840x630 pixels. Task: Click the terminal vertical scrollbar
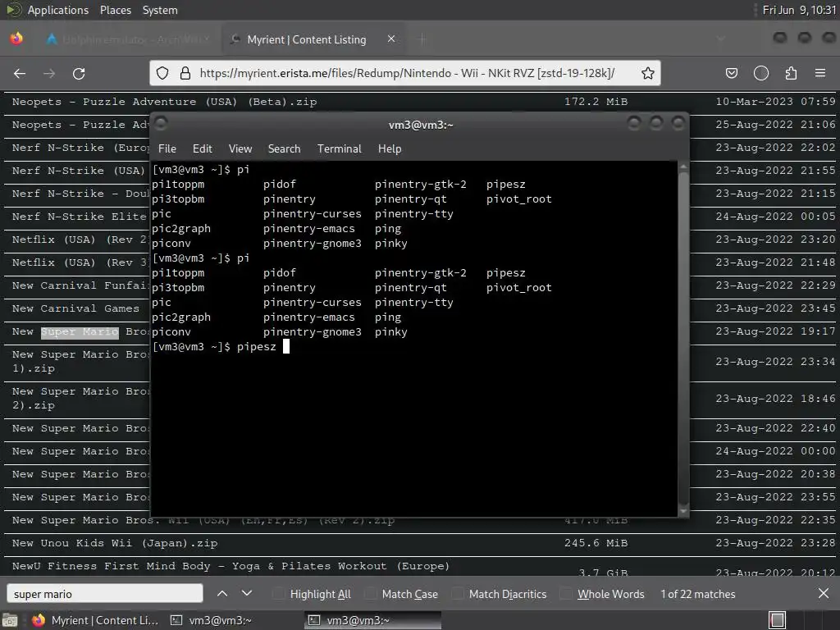[x=683, y=337]
